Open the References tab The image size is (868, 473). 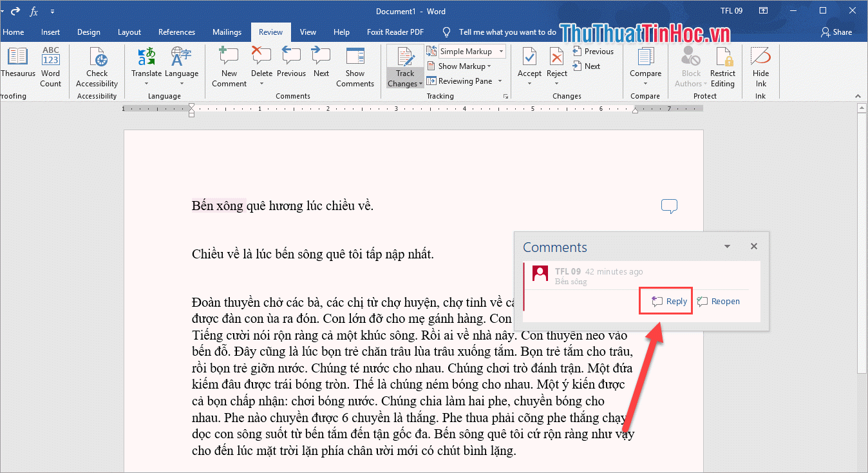176,32
